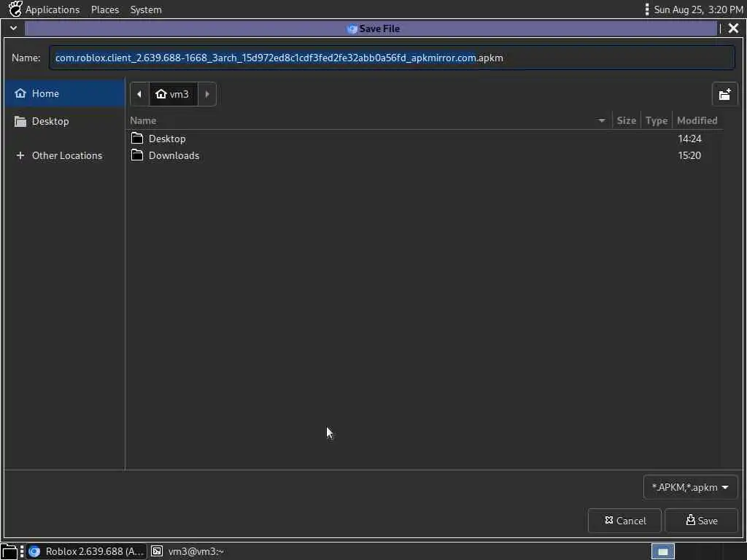Switch to Roblox 2.639.688 browser taskbar item
The width and height of the screenshot is (747, 560).
[x=87, y=551]
